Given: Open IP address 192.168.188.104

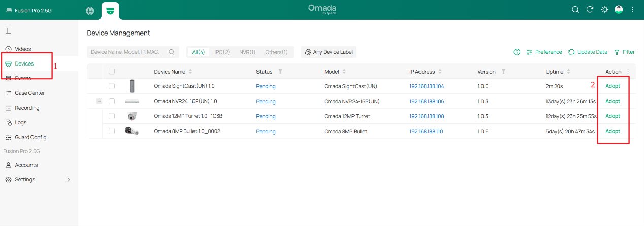Looking at the screenshot, I should tap(427, 86).
